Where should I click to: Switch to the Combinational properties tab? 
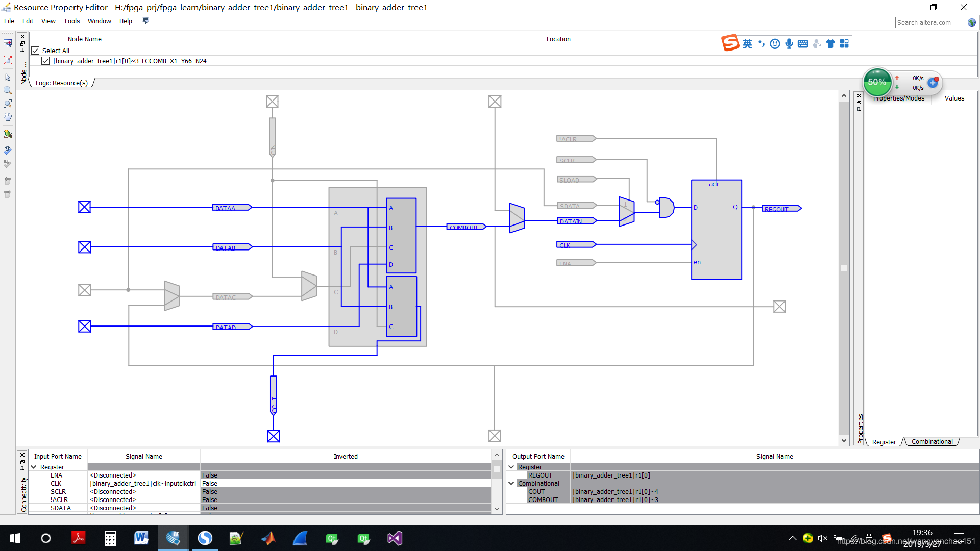(932, 442)
